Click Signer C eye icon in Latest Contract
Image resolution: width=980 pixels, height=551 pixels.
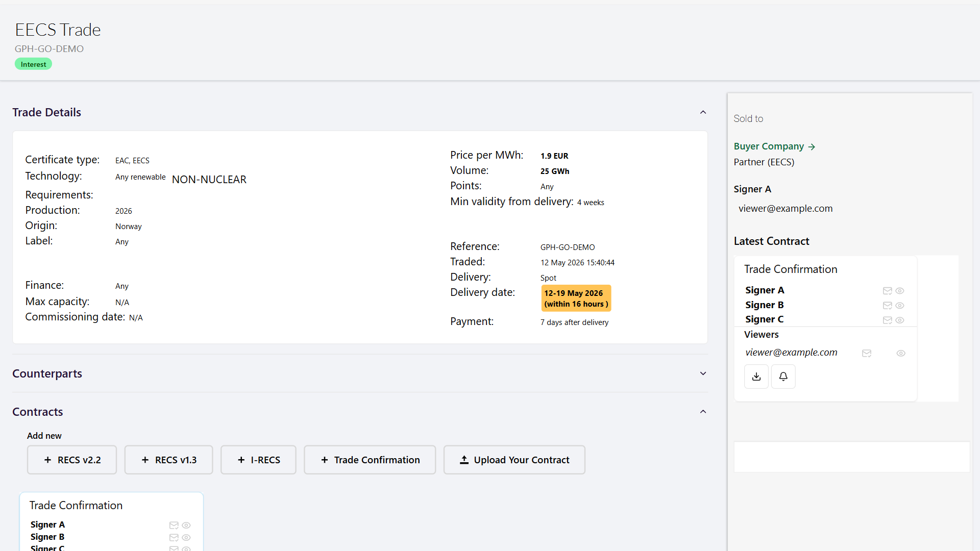[900, 320]
